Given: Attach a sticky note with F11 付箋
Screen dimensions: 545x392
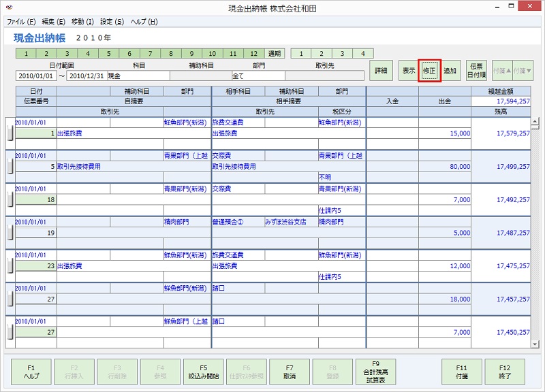Looking at the screenshot, I should tap(461, 371).
